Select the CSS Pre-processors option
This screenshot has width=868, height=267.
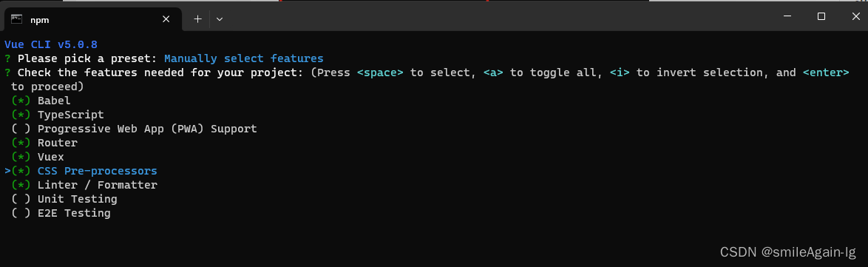tap(98, 171)
